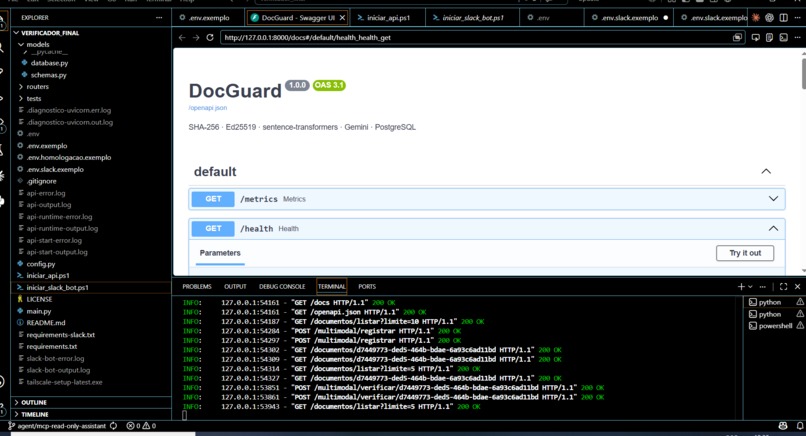Open the ChatGPT icon in editor toolbar

click(770, 17)
